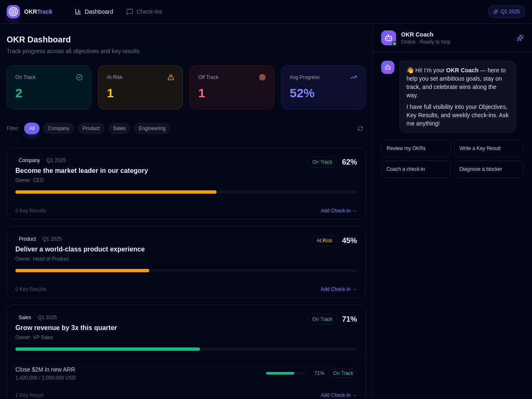Click 'Owner: Head of Product' text

click(x=42, y=259)
